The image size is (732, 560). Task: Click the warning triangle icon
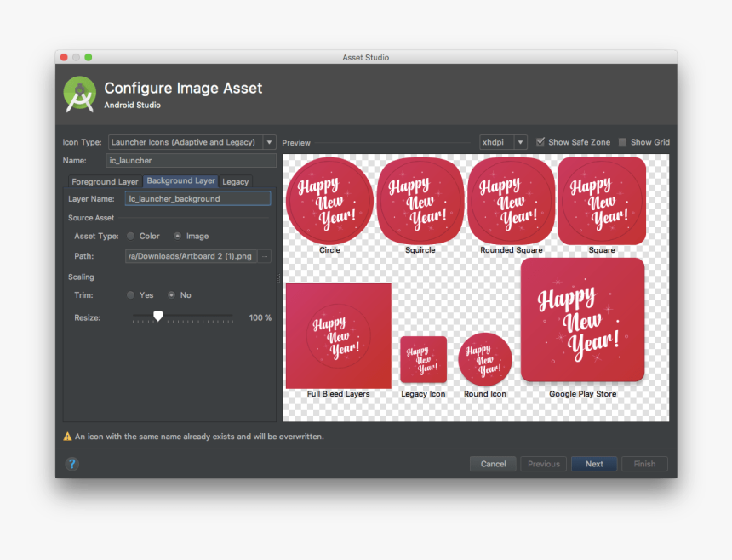point(67,437)
